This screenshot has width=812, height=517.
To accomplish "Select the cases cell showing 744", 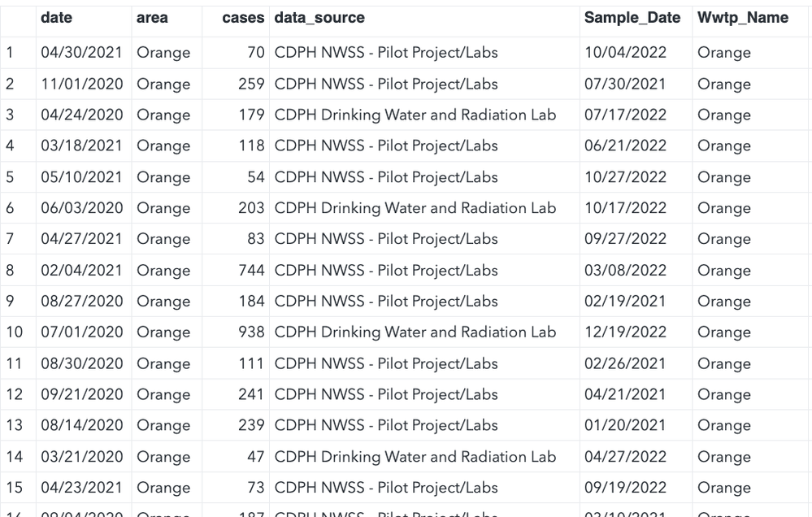I will click(250, 270).
